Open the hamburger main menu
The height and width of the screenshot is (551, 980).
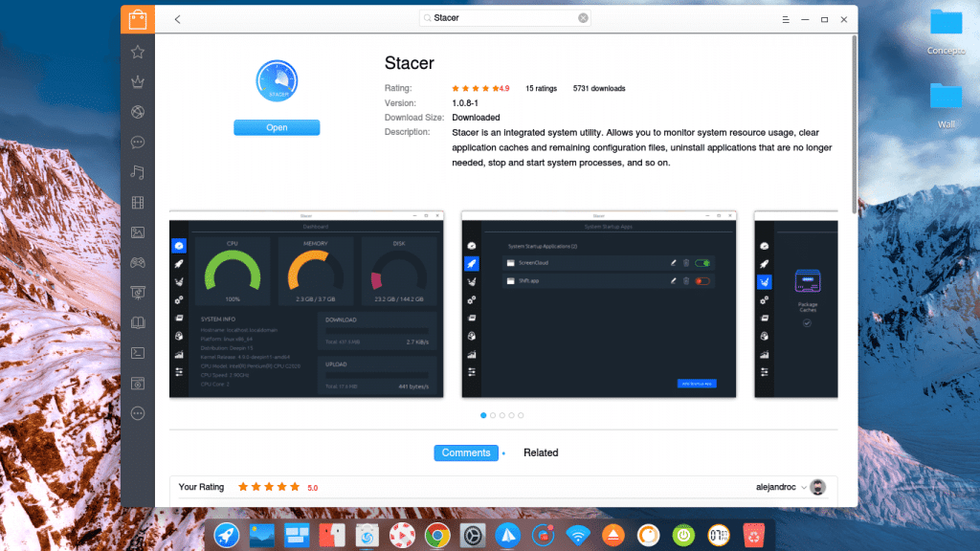(x=786, y=19)
